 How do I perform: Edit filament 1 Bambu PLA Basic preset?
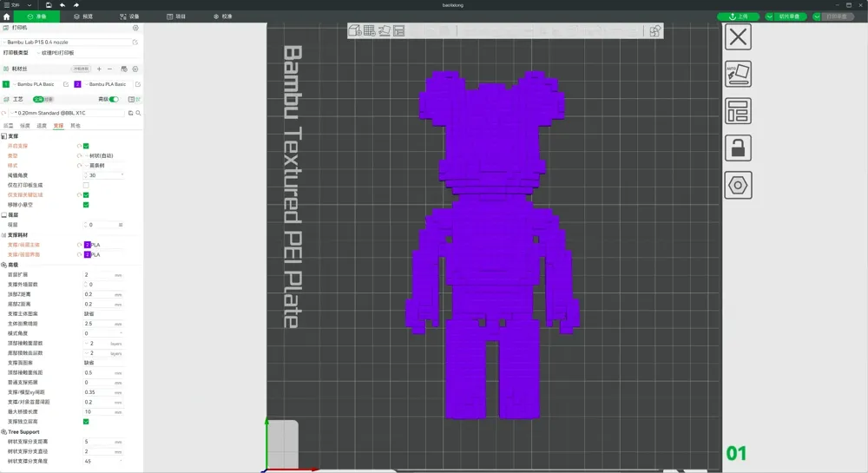pyautogui.click(x=66, y=84)
